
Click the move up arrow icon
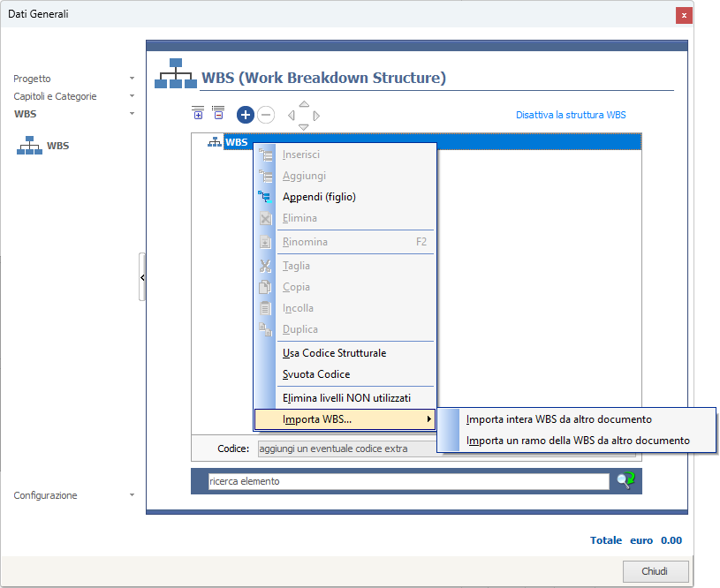tap(304, 104)
